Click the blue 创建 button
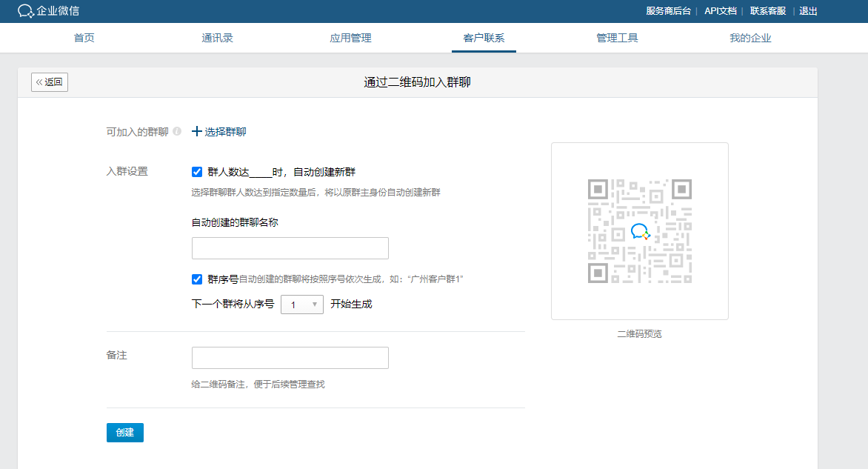The image size is (868, 469). (125, 433)
